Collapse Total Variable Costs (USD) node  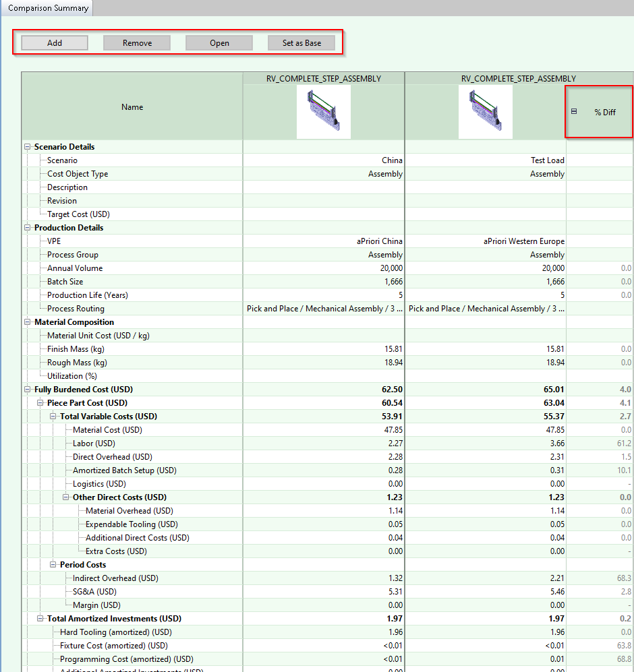(53, 417)
